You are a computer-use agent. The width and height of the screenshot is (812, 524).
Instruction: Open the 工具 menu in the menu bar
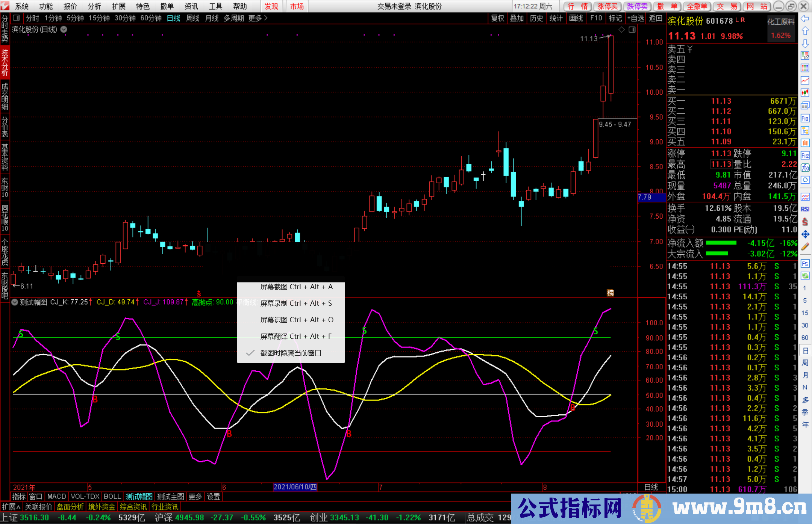(x=215, y=6)
